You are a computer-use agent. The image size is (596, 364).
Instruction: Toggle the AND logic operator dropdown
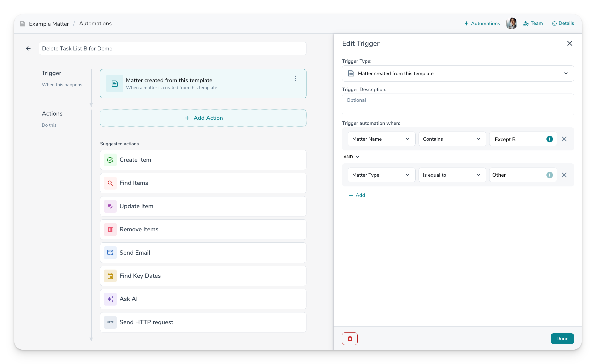click(351, 157)
